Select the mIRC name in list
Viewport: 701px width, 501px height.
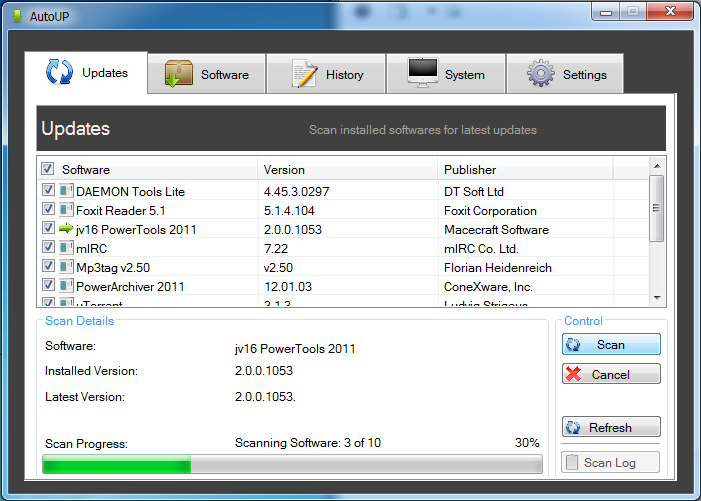click(x=92, y=248)
